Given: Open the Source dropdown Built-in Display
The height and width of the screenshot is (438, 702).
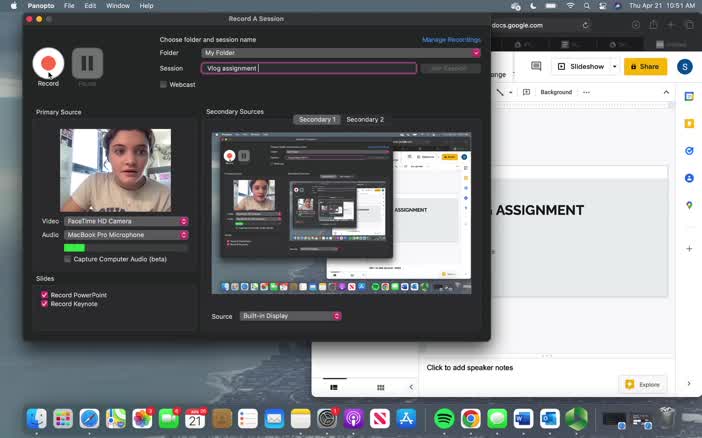Looking at the screenshot, I should [291, 316].
